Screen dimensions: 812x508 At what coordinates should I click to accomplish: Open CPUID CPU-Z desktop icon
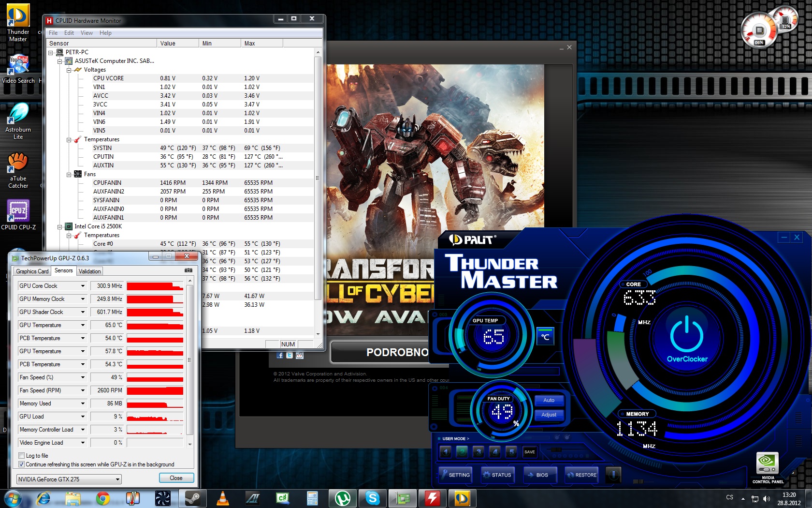pos(18,215)
